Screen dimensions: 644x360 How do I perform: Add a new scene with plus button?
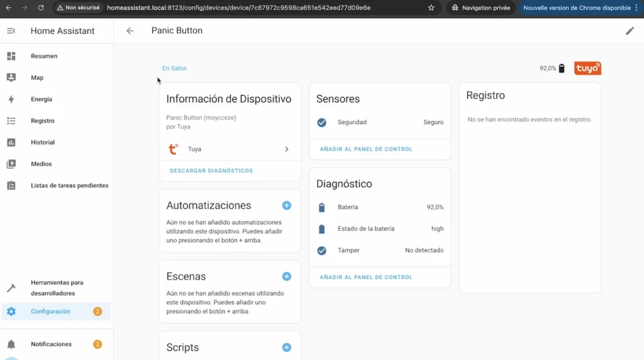click(287, 276)
